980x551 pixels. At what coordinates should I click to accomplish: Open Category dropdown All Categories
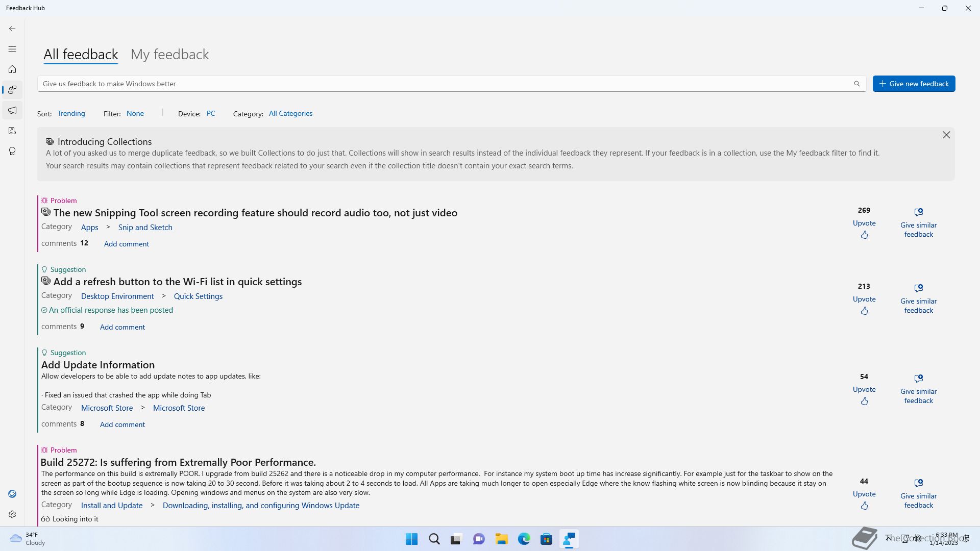290,113
